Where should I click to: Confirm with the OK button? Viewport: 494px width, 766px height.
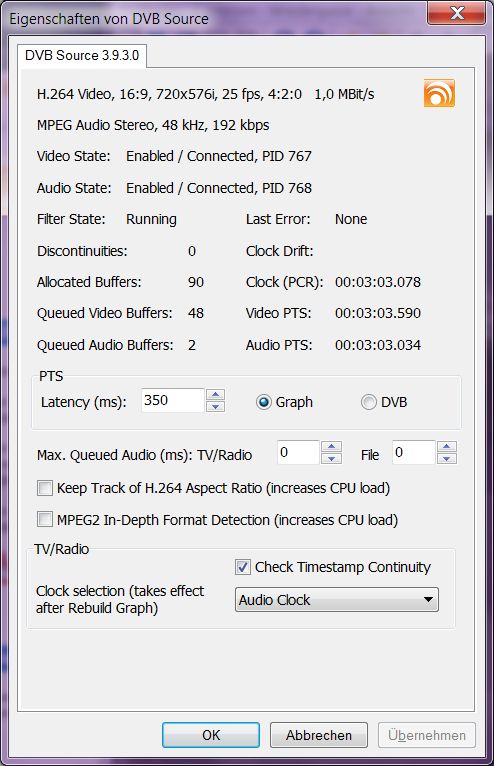click(x=211, y=735)
